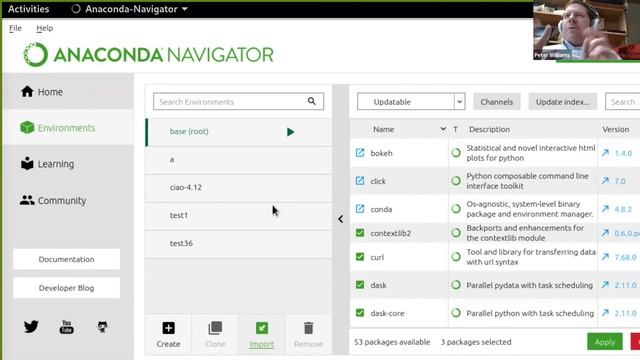This screenshot has height=360, width=640.
Task: Click the type circle icon for conda
Action: pyautogui.click(x=456, y=209)
